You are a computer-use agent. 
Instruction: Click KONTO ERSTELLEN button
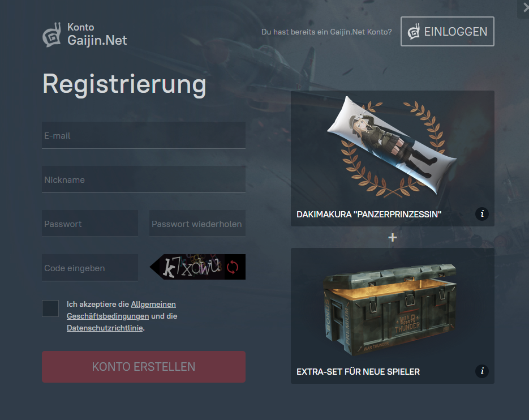(144, 367)
